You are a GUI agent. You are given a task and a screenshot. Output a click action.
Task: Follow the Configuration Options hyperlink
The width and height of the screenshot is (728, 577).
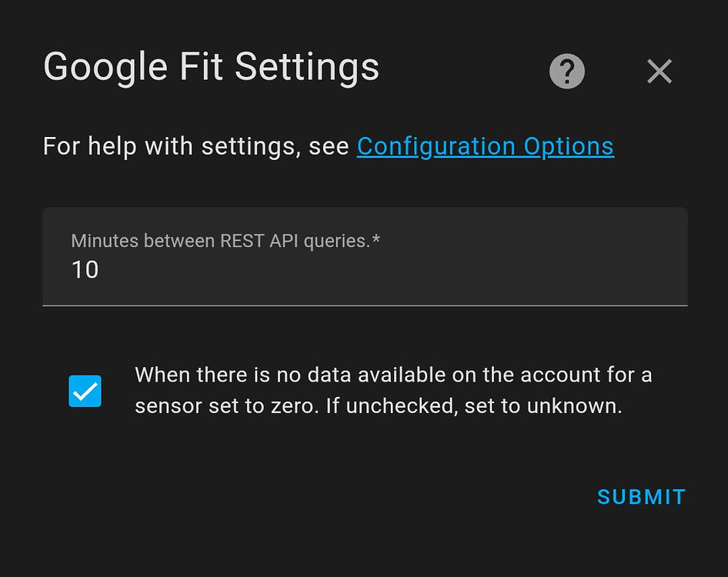tap(486, 146)
